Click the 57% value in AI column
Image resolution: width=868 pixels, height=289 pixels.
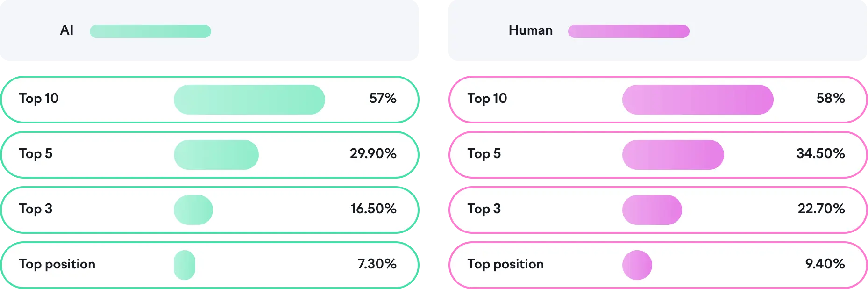point(383,99)
